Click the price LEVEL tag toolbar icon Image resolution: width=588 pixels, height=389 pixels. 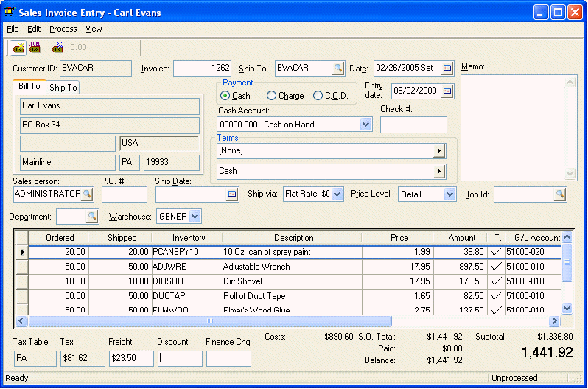(34, 47)
